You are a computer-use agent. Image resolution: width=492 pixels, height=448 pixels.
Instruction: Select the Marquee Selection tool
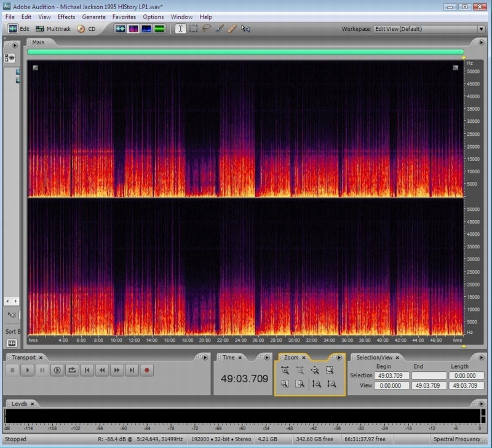(194, 29)
